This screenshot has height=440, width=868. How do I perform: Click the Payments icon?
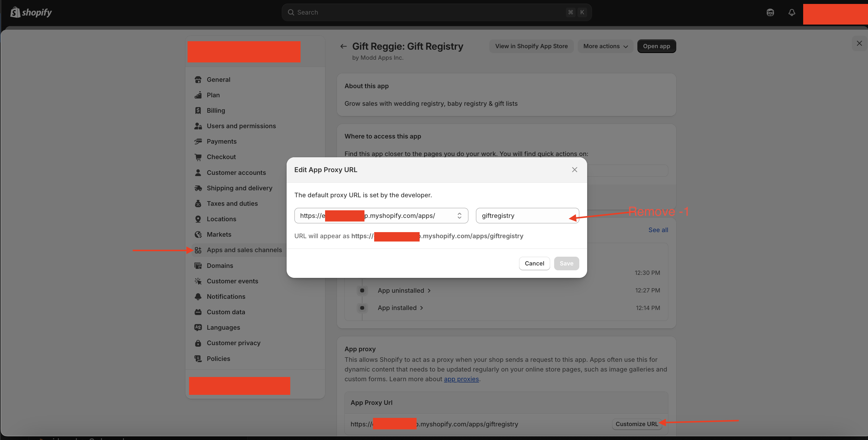198,142
